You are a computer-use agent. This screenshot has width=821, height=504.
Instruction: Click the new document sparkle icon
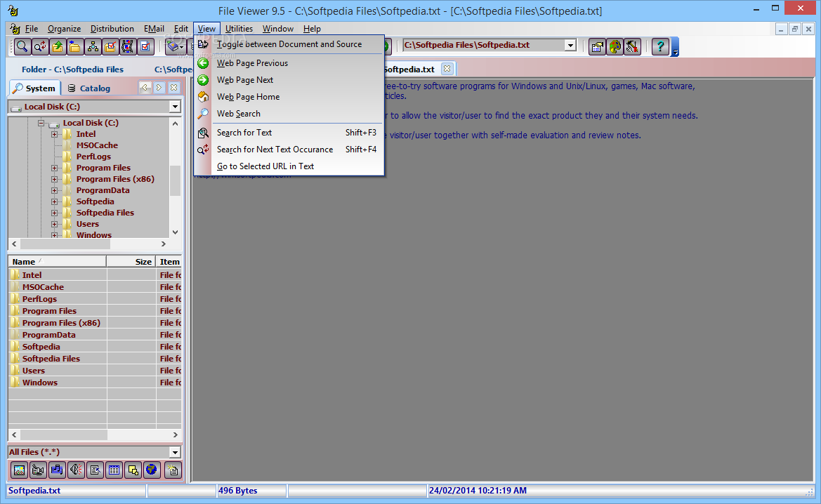click(x=173, y=470)
